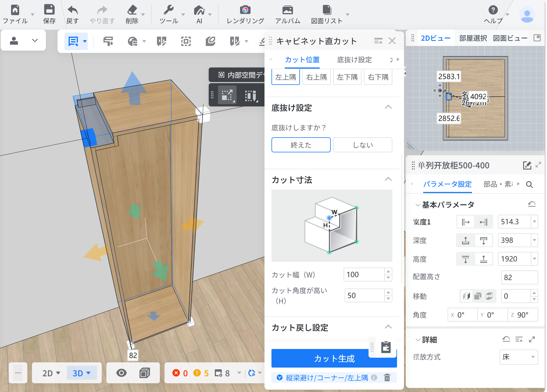
Task: Click the Z angle 90° field
Action: coord(523,315)
